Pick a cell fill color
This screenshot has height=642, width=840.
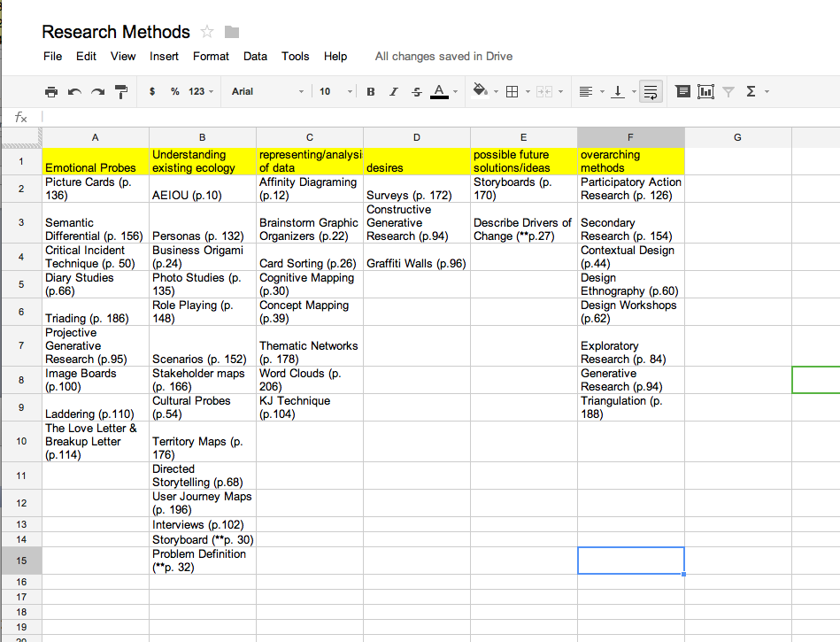tap(484, 91)
